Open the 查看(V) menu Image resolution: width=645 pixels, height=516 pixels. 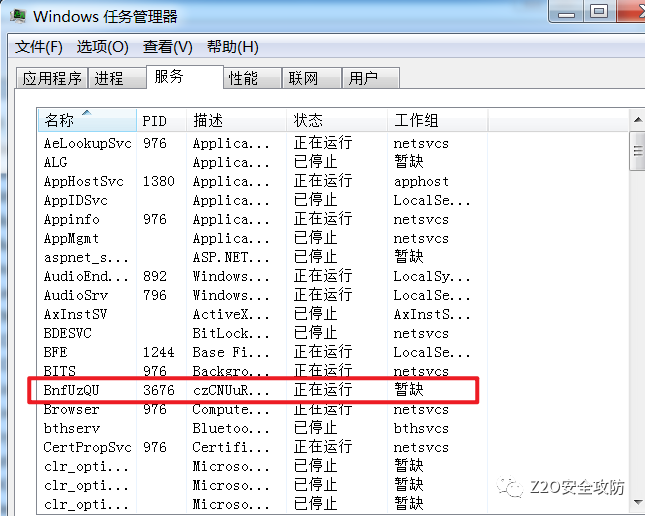[x=168, y=47]
